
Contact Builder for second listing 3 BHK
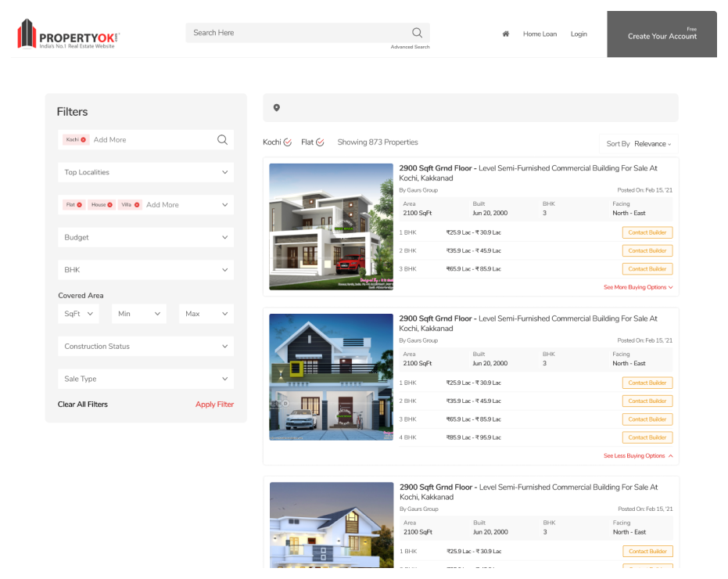647,419
